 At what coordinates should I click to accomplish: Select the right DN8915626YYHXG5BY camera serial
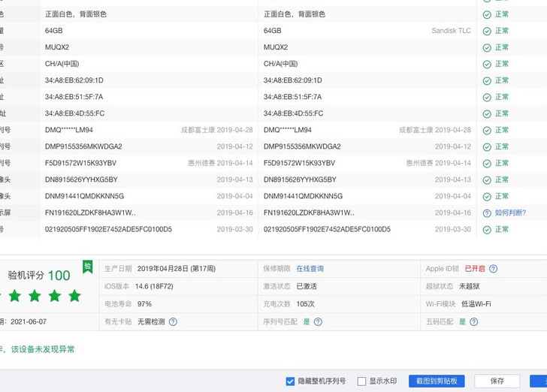point(300,179)
